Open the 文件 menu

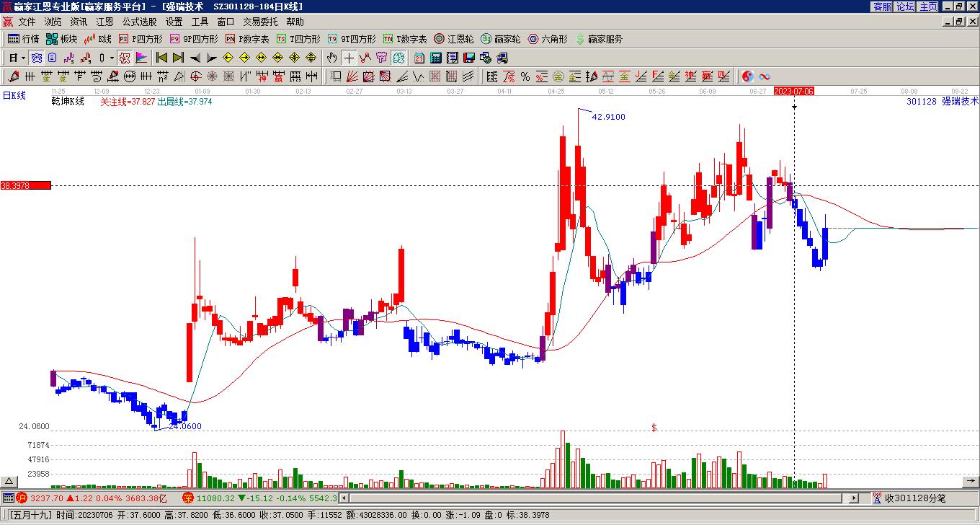click(x=27, y=22)
